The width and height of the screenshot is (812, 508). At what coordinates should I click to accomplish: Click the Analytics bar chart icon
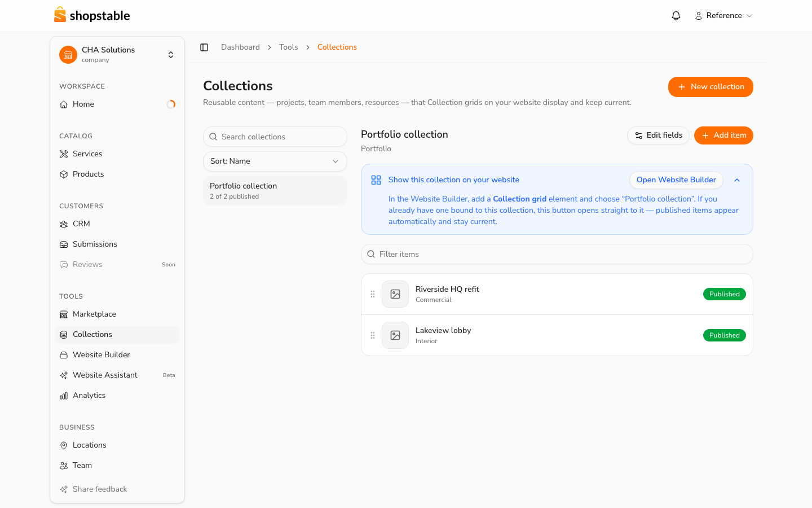coord(64,396)
